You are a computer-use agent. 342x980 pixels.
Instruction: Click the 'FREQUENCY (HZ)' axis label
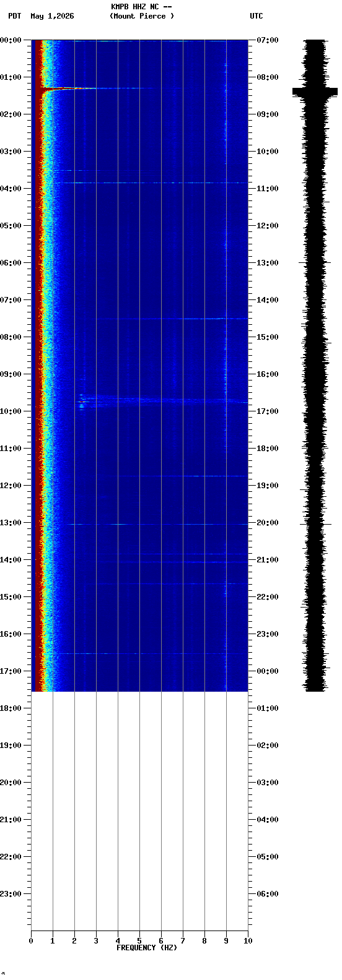click(147, 948)
